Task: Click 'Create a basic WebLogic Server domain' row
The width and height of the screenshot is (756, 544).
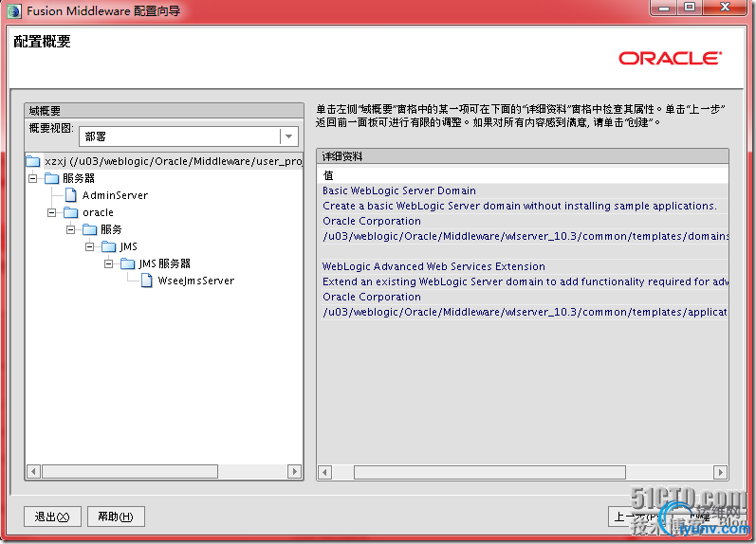Action: coord(523,206)
